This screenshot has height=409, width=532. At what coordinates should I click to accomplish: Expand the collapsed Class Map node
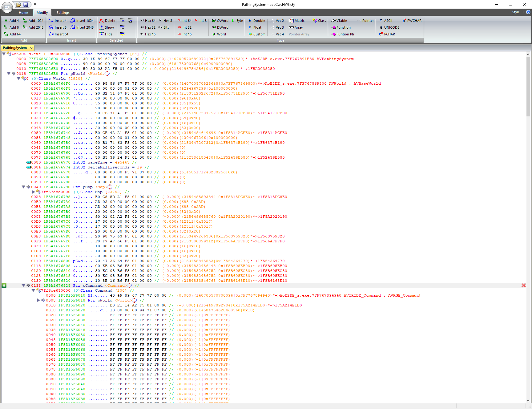34,192
